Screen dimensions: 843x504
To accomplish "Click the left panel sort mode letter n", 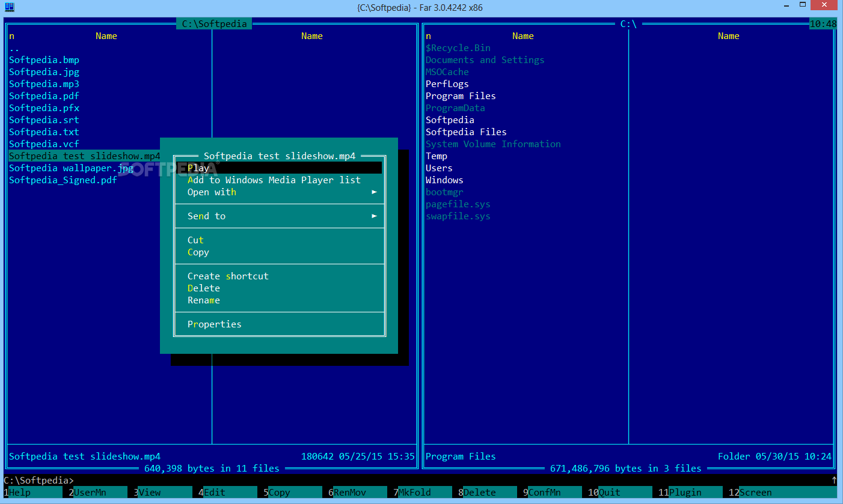I will (x=11, y=36).
